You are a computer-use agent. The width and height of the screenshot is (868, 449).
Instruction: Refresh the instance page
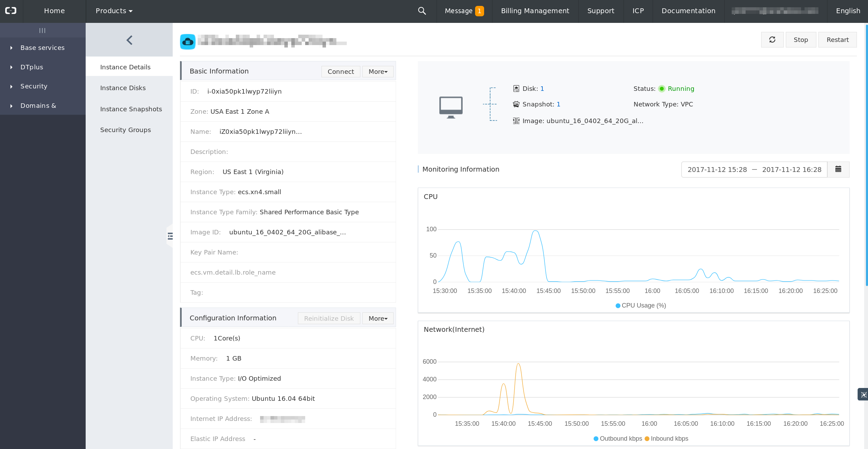[772, 40]
